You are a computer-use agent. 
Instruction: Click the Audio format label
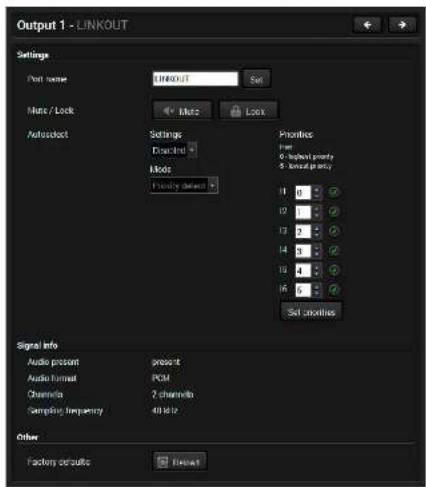[52, 378]
